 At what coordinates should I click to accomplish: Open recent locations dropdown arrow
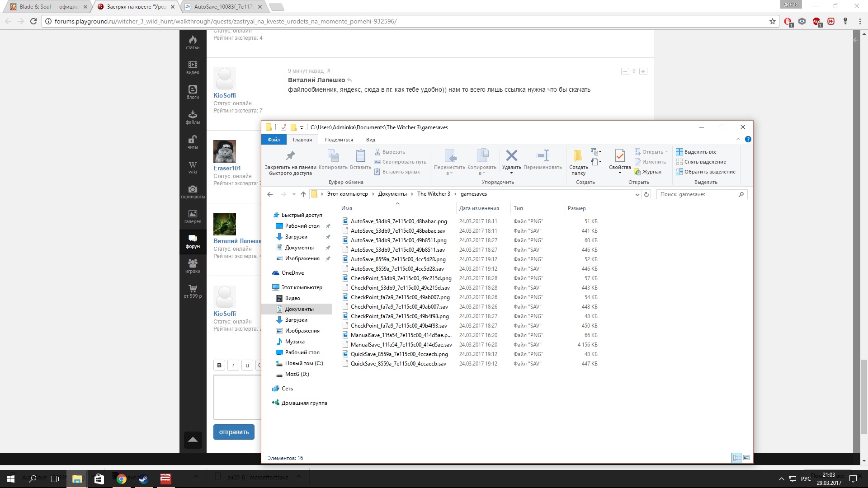pyautogui.click(x=294, y=194)
